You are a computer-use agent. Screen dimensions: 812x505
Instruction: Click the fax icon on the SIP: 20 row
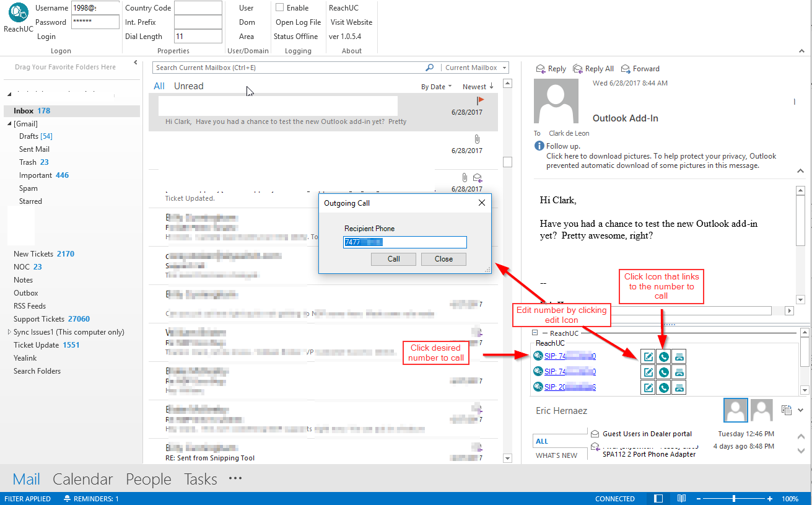point(679,387)
